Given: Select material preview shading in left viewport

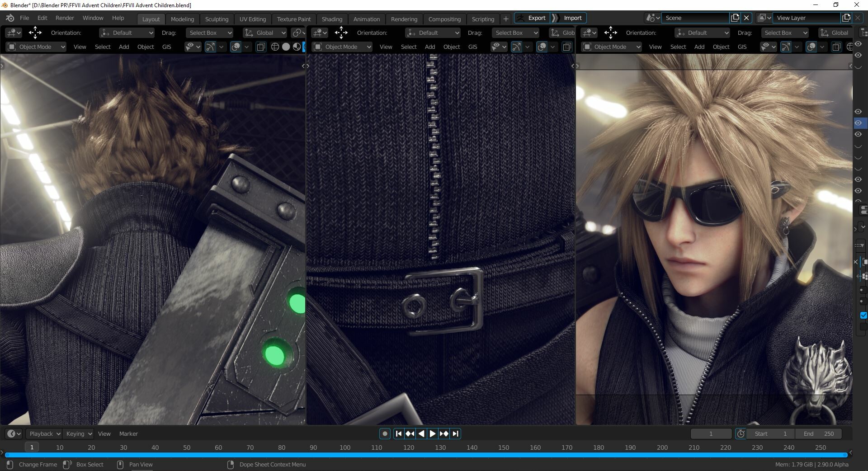Looking at the screenshot, I should click(297, 47).
